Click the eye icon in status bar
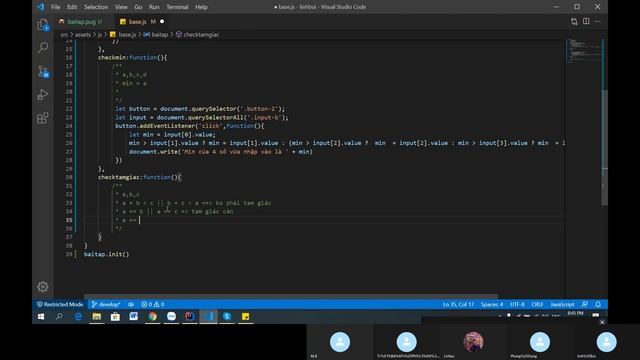 point(131,304)
